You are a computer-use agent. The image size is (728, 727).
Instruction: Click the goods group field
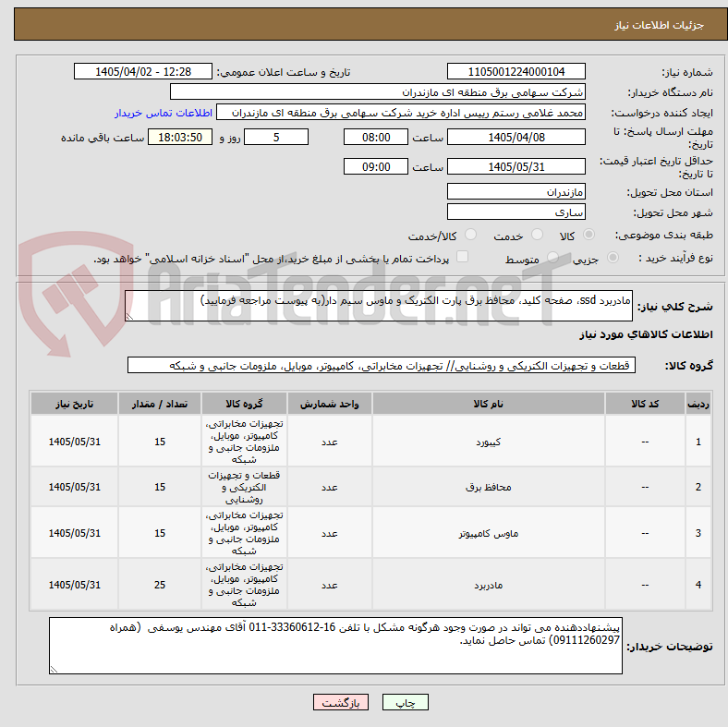(x=382, y=365)
